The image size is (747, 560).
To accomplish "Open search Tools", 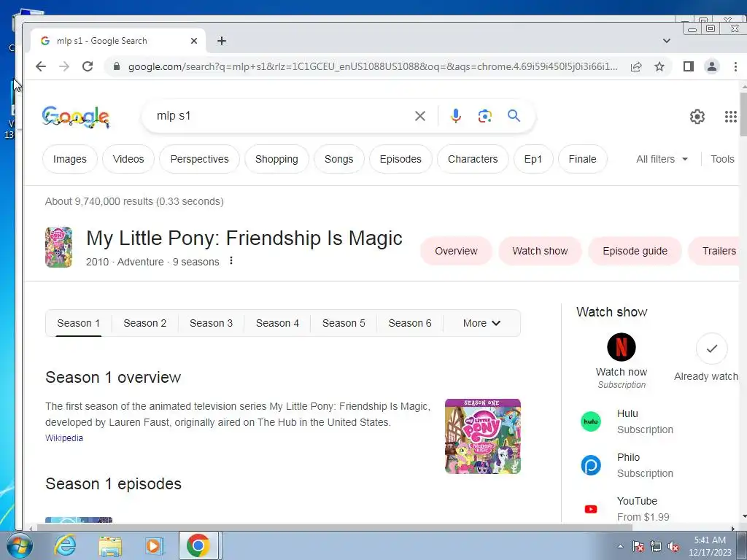I will [722, 159].
